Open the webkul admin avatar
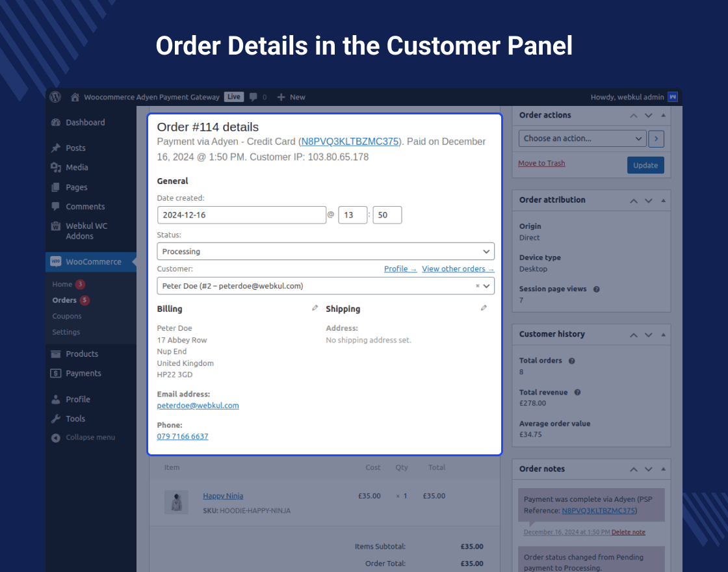The width and height of the screenshot is (728, 572). point(672,97)
